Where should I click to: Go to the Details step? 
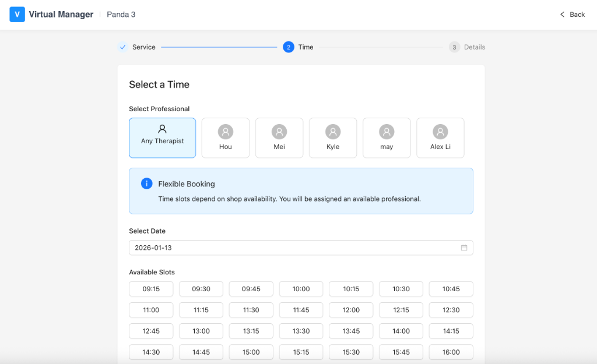point(467,47)
